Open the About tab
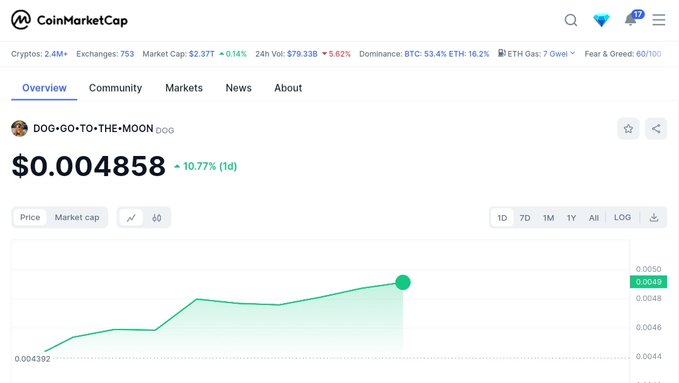Image resolution: width=679 pixels, height=383 pixels. pos(288,88)
